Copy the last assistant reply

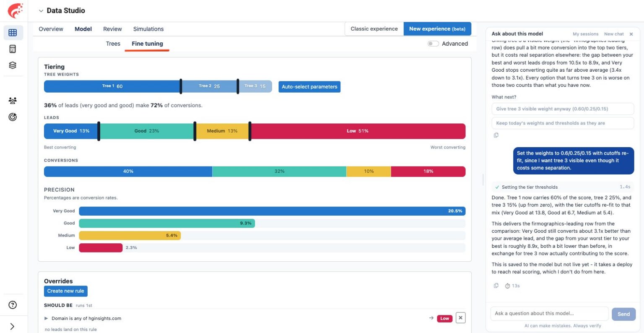coord(496,286)
